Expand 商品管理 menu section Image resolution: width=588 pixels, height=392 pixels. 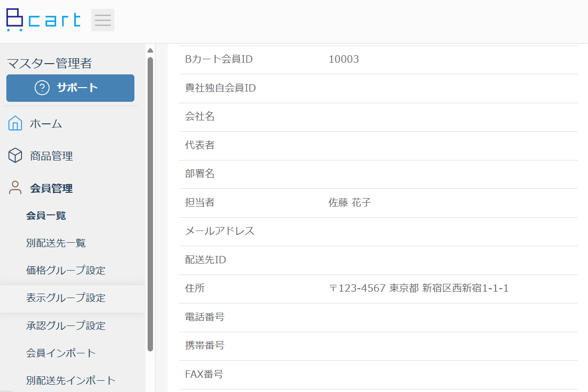coord(51,156)
